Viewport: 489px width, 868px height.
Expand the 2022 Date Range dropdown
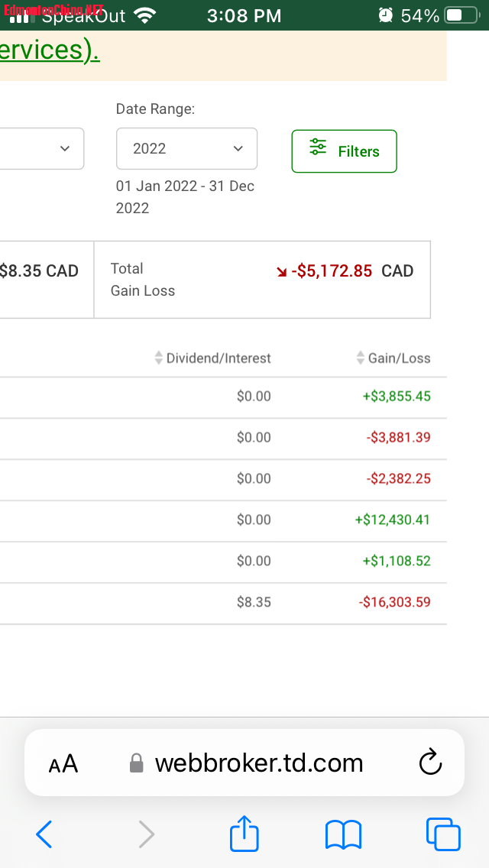click(x=186, y=148)
